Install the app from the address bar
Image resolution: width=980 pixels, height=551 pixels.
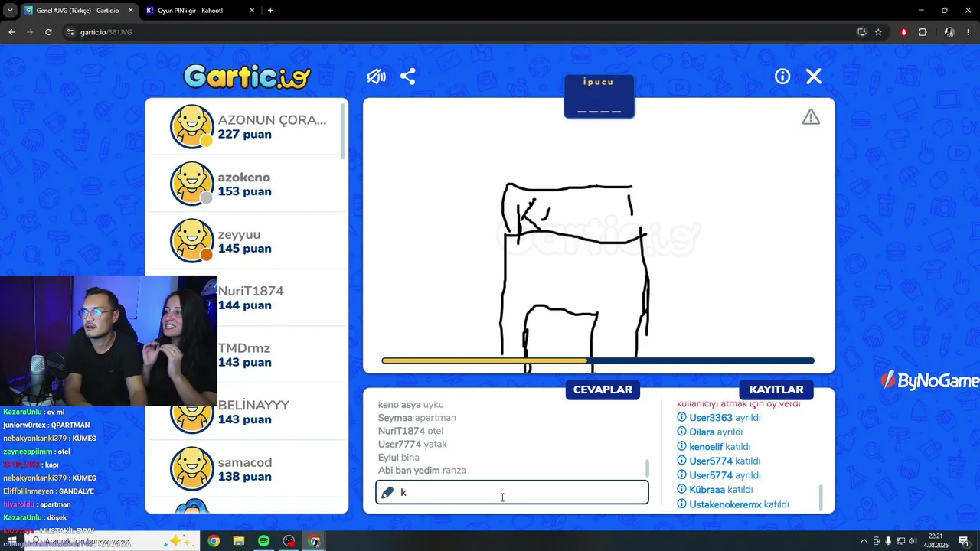coord(861,32)
